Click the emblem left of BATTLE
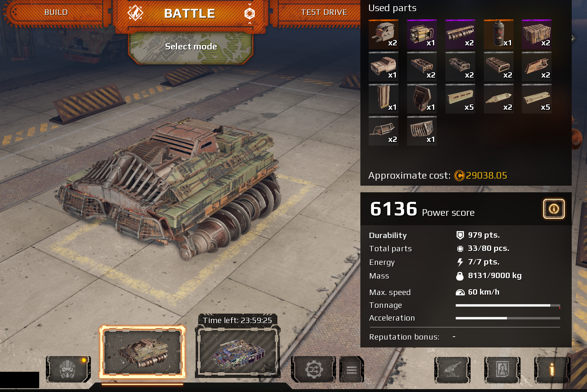Screen dimensions: 587x392 tap(135, 13)
